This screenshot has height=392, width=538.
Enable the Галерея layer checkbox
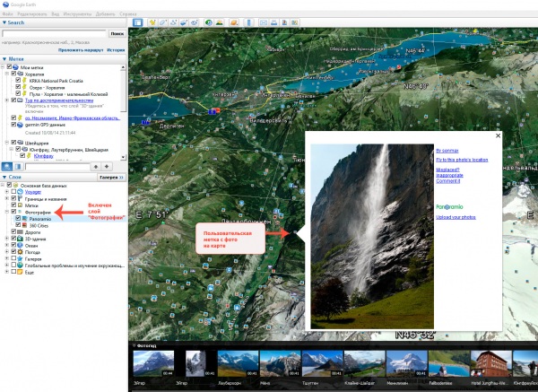13,258
